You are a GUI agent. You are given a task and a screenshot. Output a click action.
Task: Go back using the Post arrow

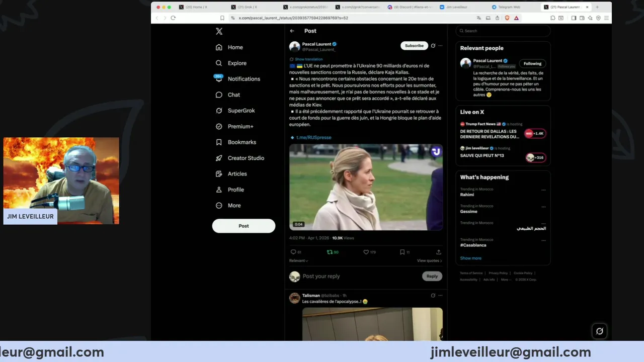[x=292, y=31]
